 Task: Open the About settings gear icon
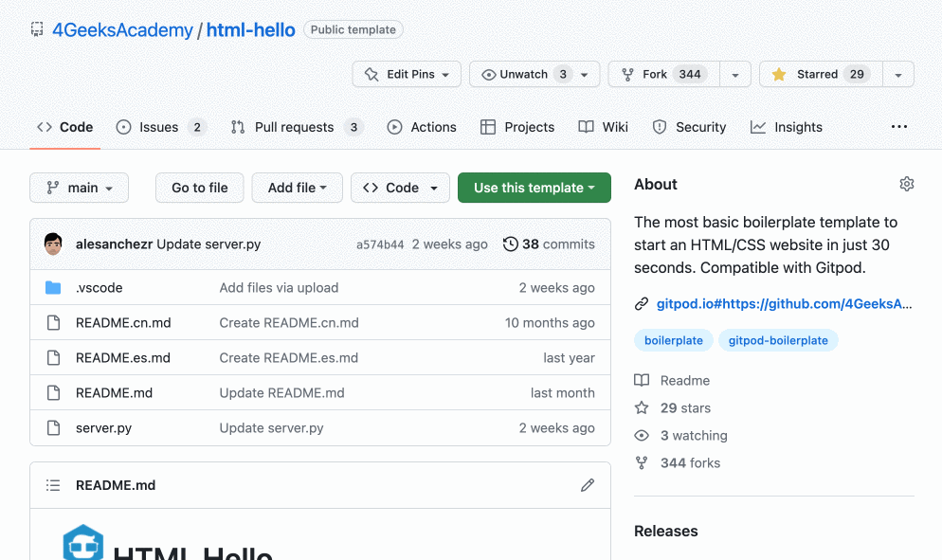[907, 184]
